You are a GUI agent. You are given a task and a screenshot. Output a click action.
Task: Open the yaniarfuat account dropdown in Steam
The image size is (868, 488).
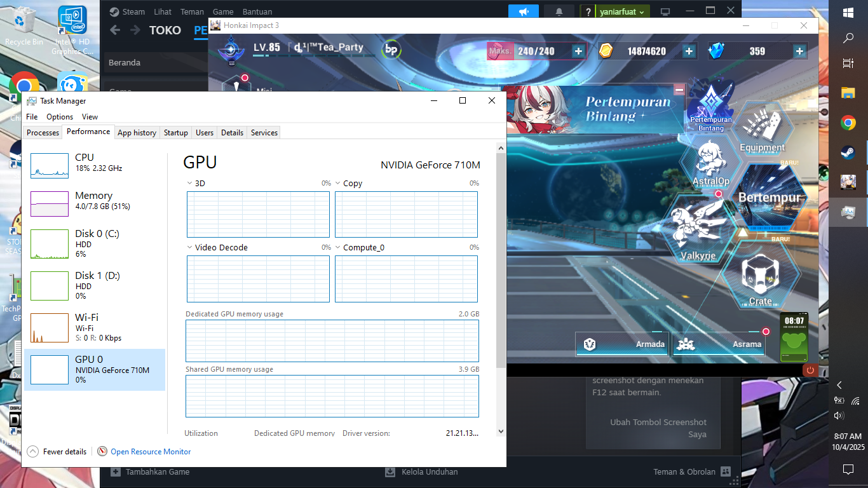pos(622,11)
